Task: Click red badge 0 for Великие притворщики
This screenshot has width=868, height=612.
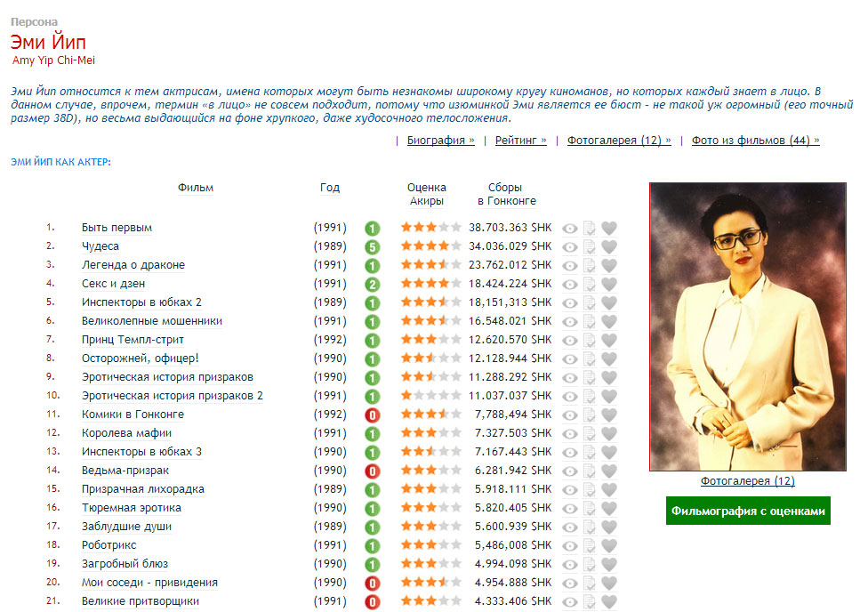Action: click(373, 601)
